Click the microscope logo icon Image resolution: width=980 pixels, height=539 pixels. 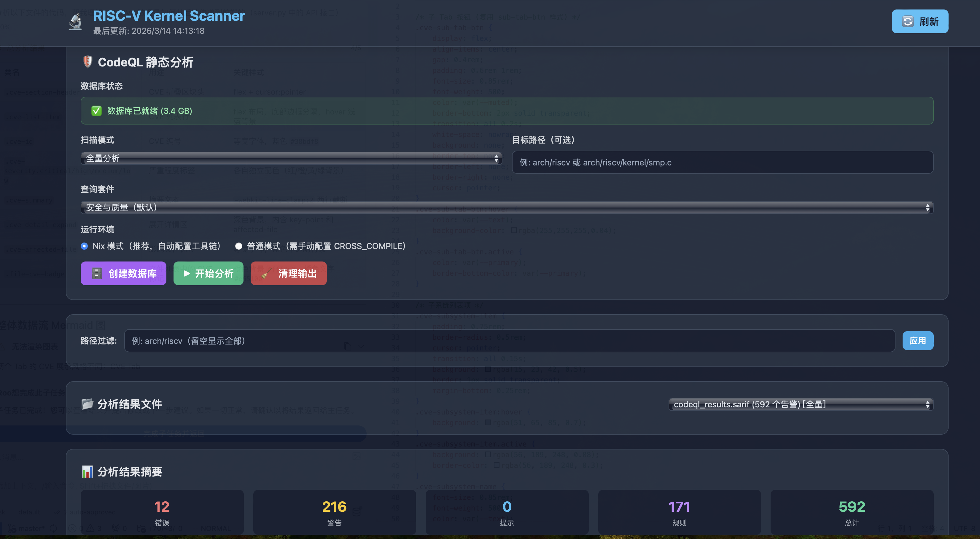coord(76,22)
